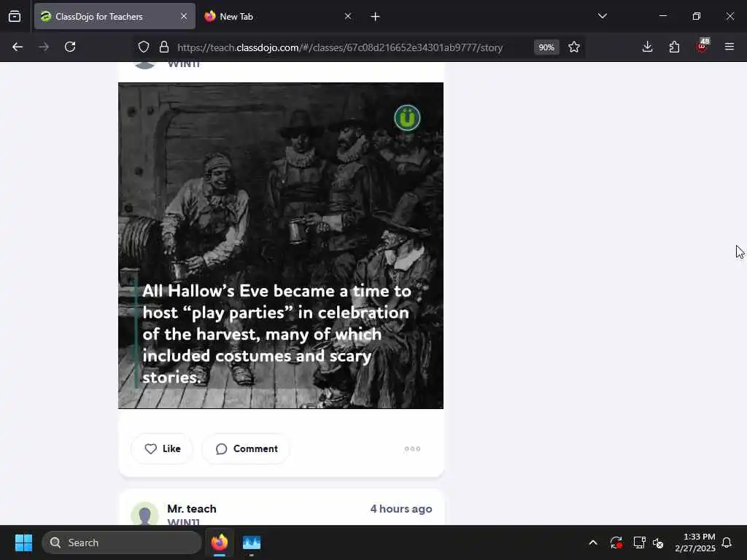Click the '4 hours ago' timestamp

(401, 508)
